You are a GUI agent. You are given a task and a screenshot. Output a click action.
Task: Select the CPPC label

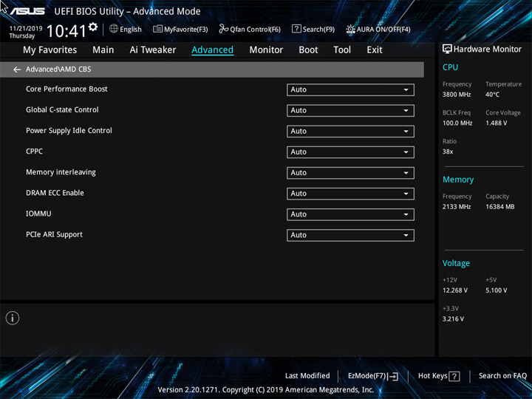pos(34,151)
